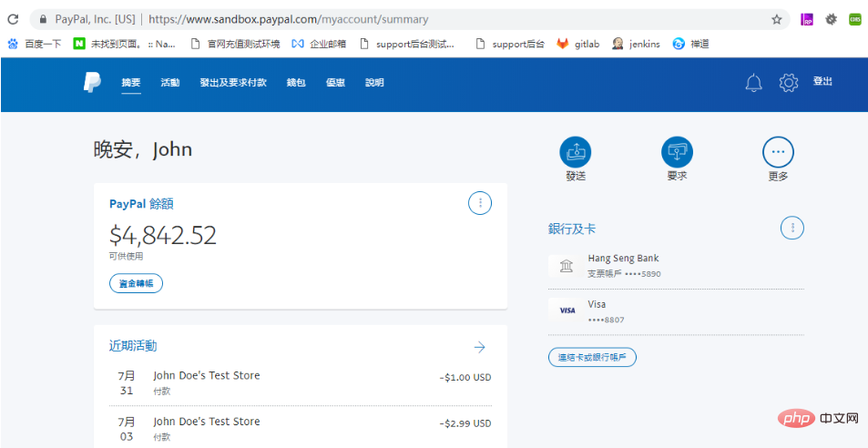Viewport: 868px width, 448px height.
Task: Select the 摘要 navigation tab
Action: (131, 83)
